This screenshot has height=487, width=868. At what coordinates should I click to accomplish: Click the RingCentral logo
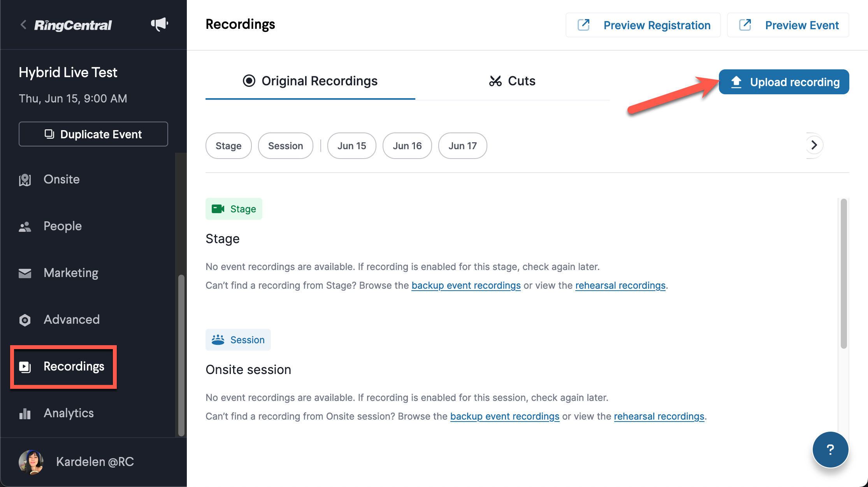coord(73,25)
